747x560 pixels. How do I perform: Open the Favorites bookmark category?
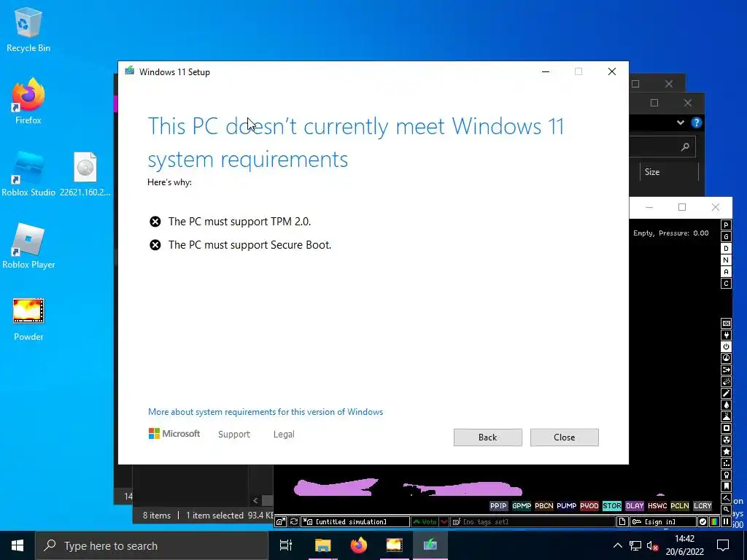(x=726, y=486)
